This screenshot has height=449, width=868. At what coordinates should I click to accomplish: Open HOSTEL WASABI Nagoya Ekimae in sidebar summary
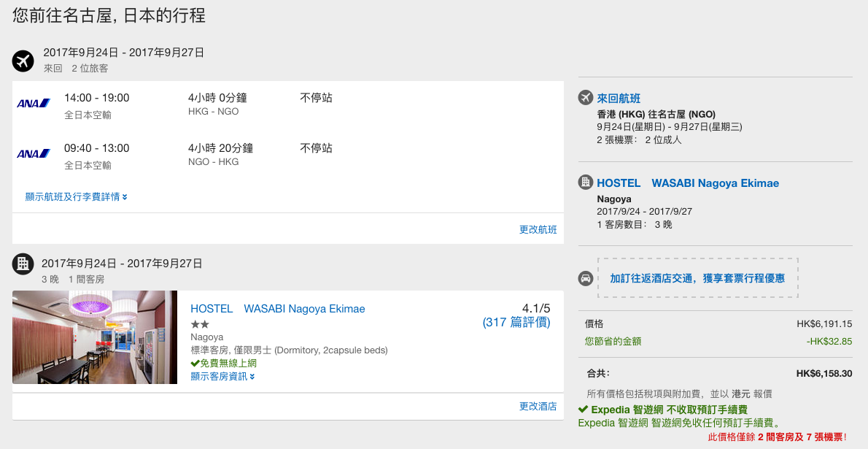688,183
